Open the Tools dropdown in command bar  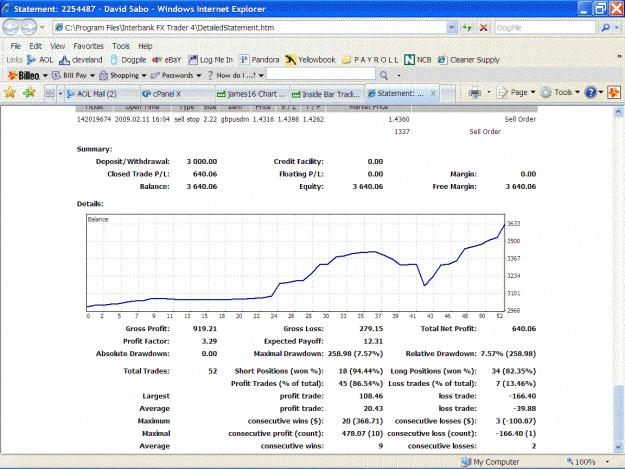560,93
